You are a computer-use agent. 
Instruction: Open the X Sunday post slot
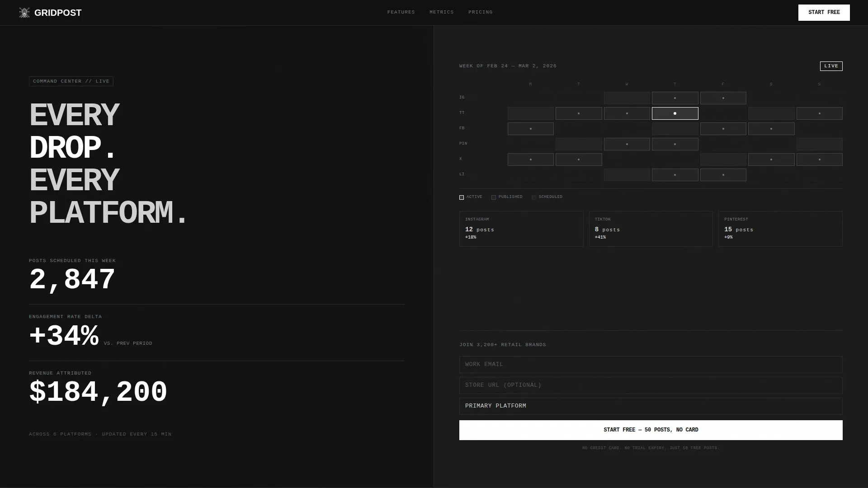point(819,160)
